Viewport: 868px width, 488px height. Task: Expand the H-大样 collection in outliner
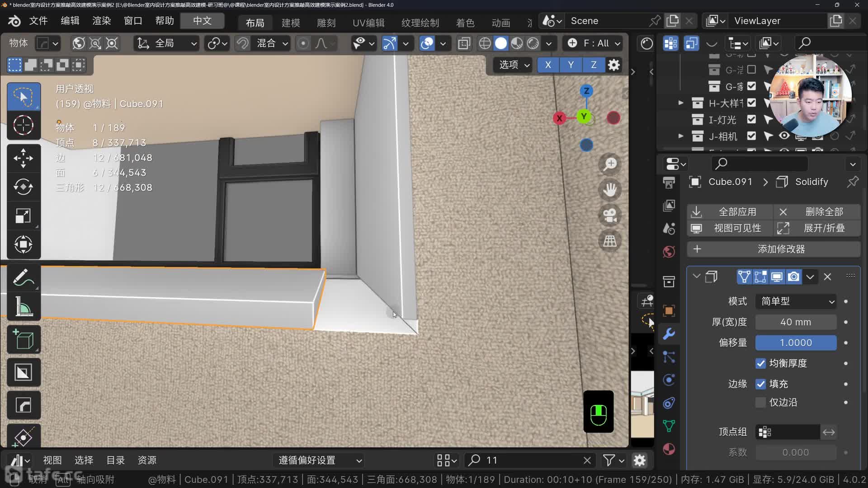681,103
